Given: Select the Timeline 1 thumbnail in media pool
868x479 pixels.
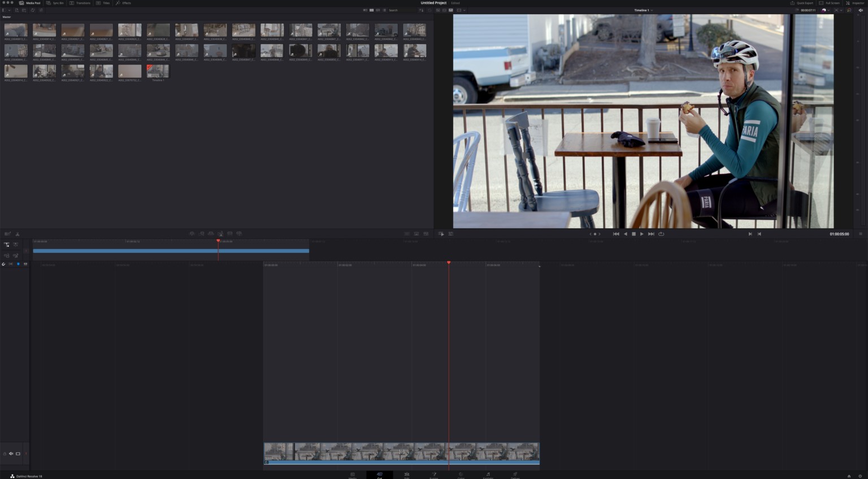Looking at the screenshot, I should point(158,71).
